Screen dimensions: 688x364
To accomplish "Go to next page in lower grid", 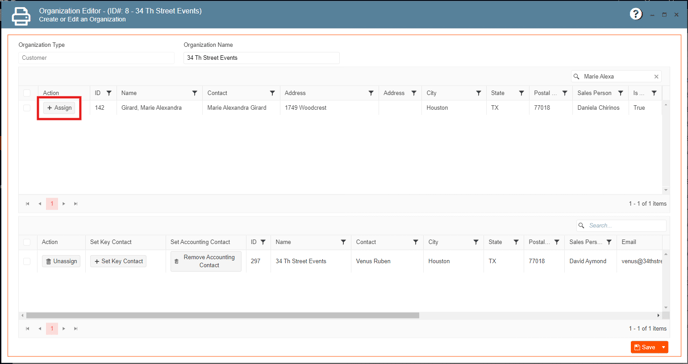I will tap(64, 328).
